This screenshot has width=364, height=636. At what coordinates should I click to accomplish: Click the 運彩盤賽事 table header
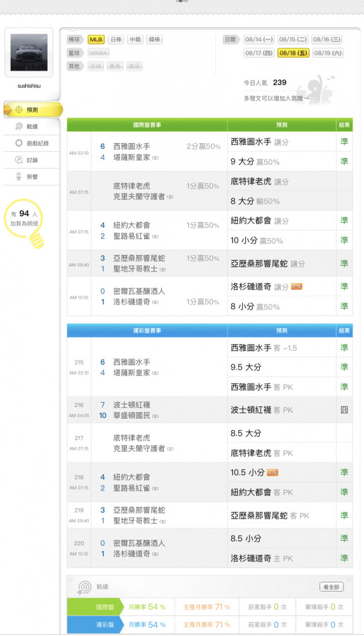tap(147, 331)
